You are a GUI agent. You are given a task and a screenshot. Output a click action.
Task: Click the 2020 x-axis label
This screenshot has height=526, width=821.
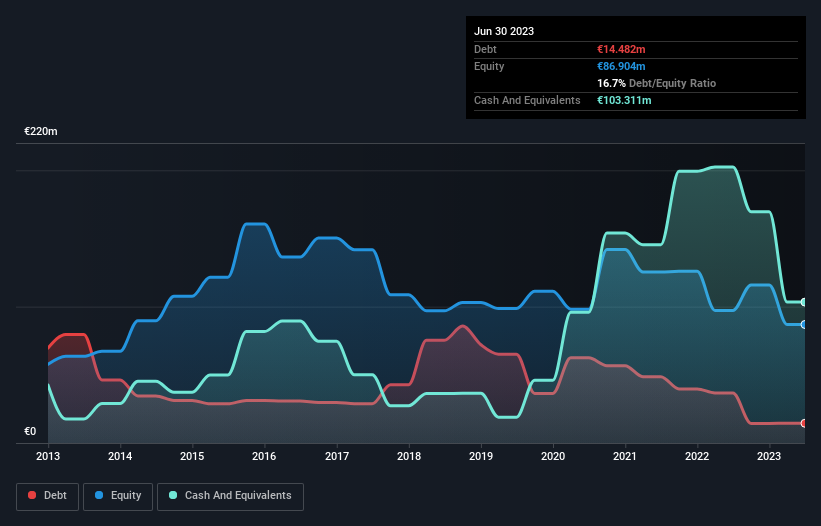(553, 456)
